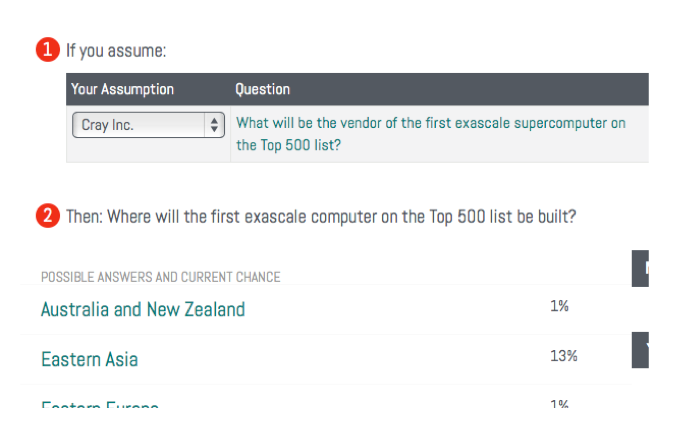This screenshot has width=686, height=429.
Task: Click the red step 1 circle badge
Action: tap(48, 49)
